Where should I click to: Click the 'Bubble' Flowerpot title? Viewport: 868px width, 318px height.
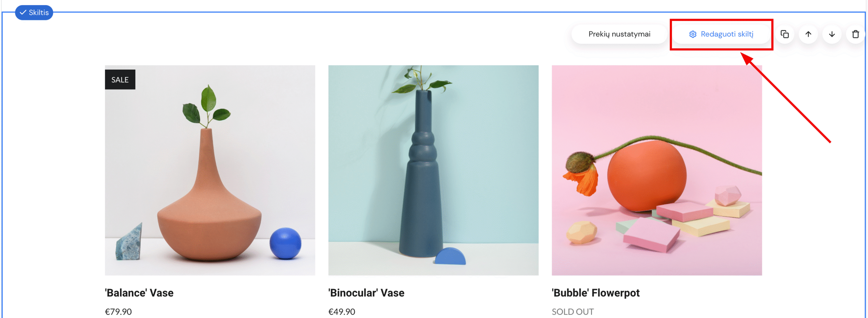point(596,293)
